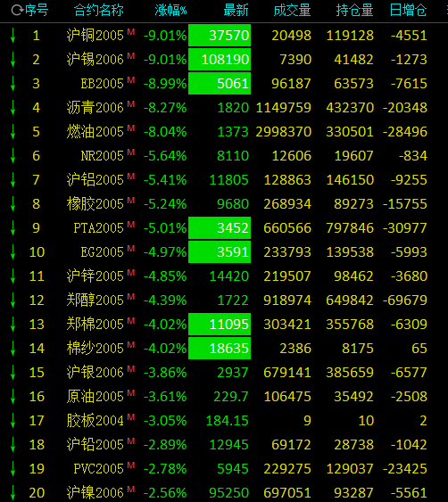Click the red M marker next to PVC2005
This screenshot has width=448, height=502.
(131, 465)
